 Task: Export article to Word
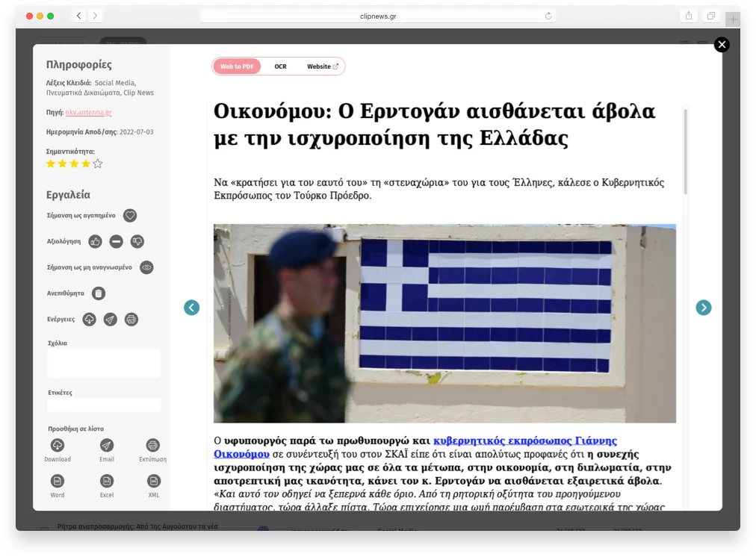[58, 481]
